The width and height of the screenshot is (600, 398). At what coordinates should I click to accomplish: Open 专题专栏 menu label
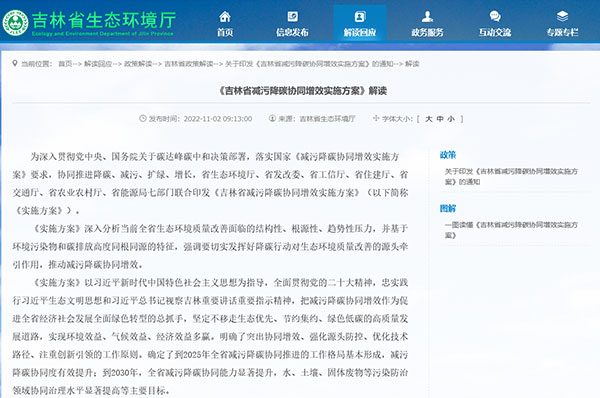tap(562, 33)
